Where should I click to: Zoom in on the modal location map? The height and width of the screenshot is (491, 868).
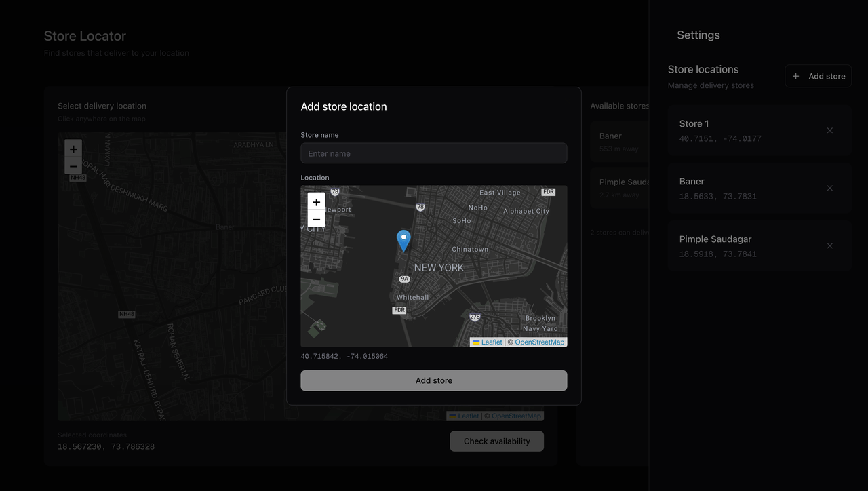click(x=315, y=201)
